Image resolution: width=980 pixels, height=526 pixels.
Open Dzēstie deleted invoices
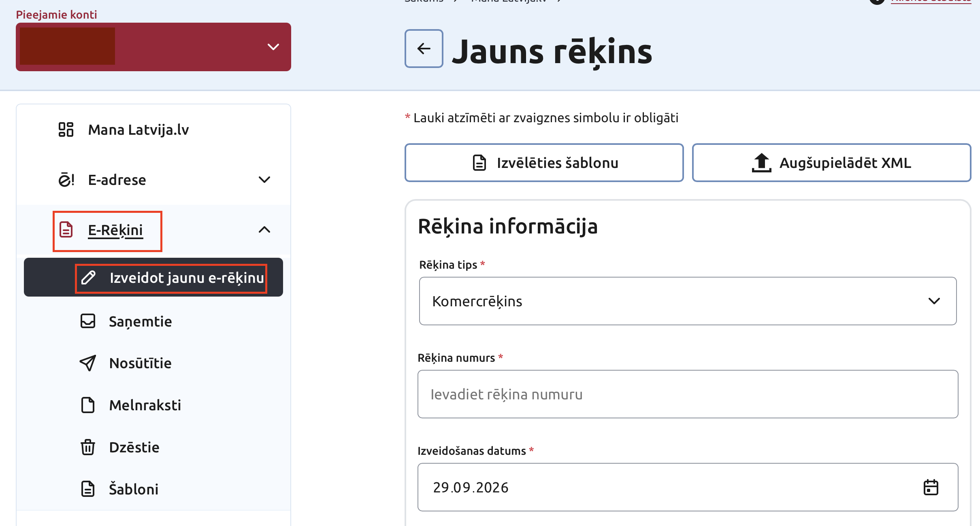(x=134, y=447)
